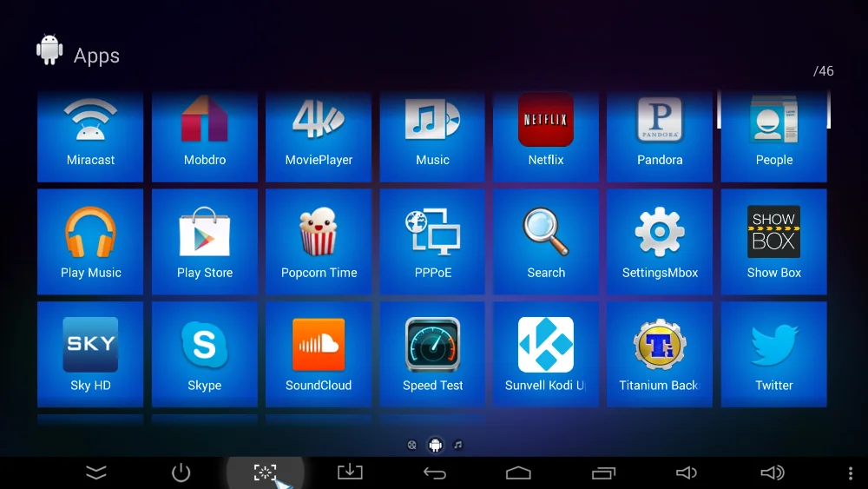Open Twitter app
868x489 pixels.
774,354
